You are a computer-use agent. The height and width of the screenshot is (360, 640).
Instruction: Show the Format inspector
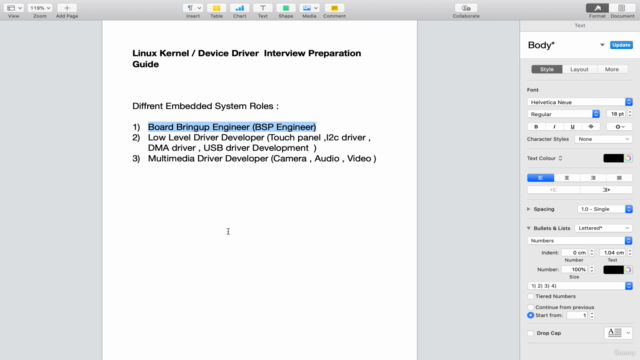pos(597,8)
